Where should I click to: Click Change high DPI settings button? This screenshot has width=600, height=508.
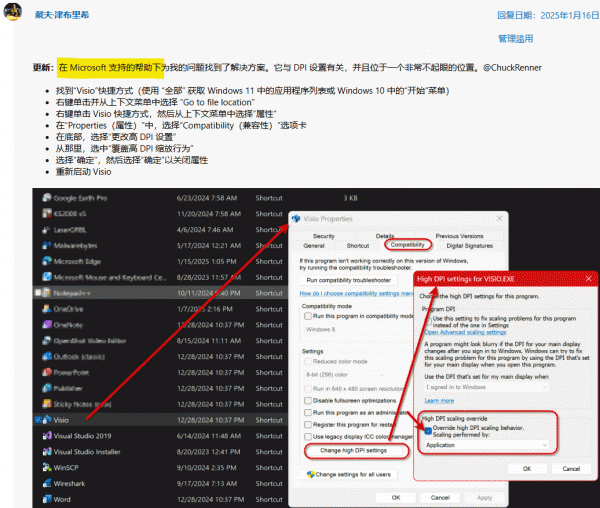click(x=353, y=451)
